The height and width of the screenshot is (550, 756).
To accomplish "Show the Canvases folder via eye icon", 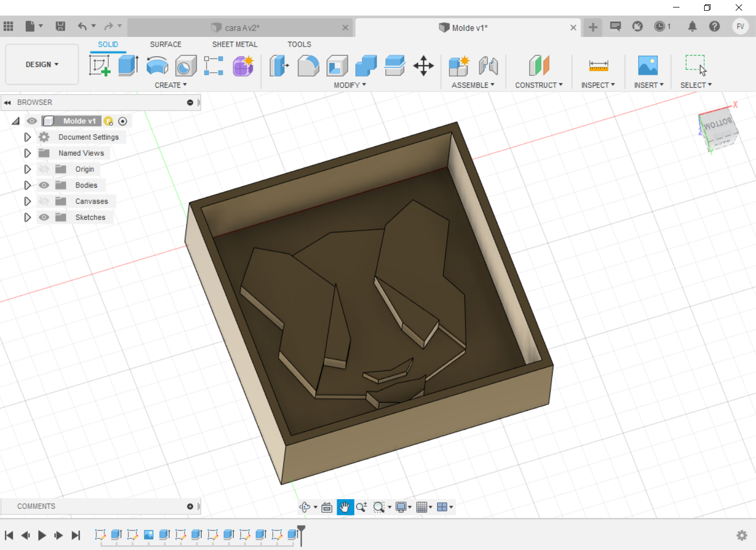I will (44, 201).
